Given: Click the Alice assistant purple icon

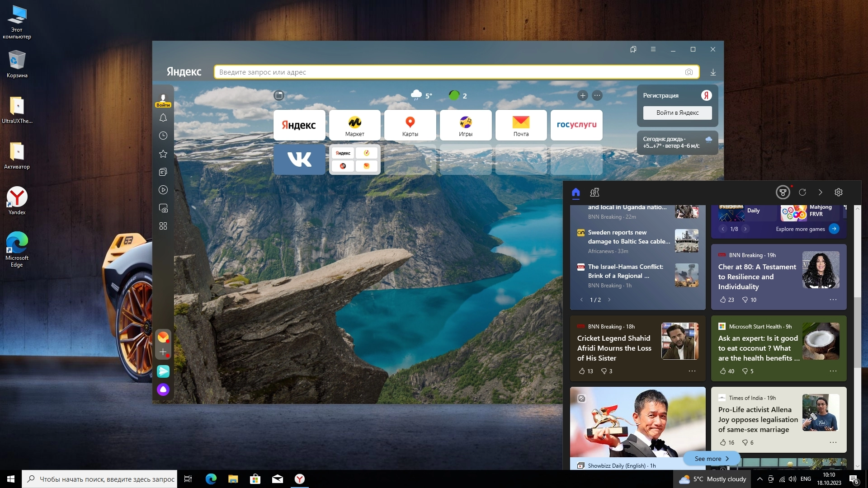Looking at the screenshot, I should click(163, 389).
